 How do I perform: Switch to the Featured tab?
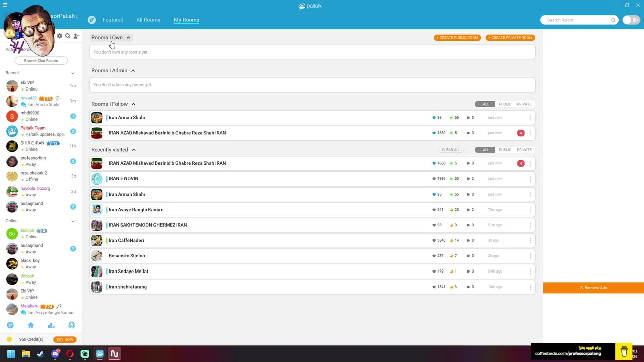113,20
